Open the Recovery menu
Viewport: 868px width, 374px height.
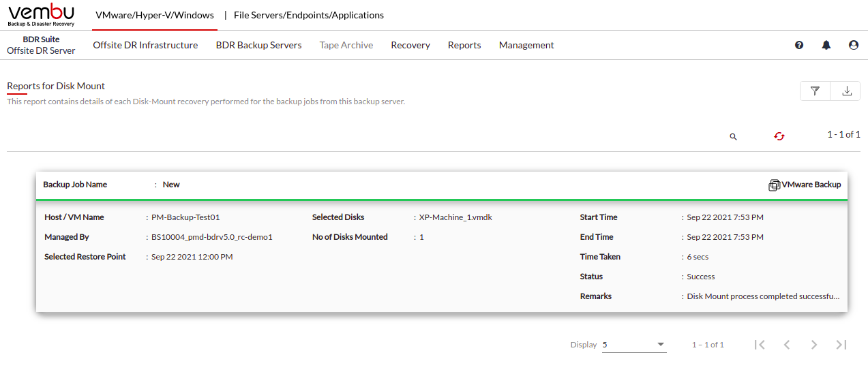tap(410, 45)
